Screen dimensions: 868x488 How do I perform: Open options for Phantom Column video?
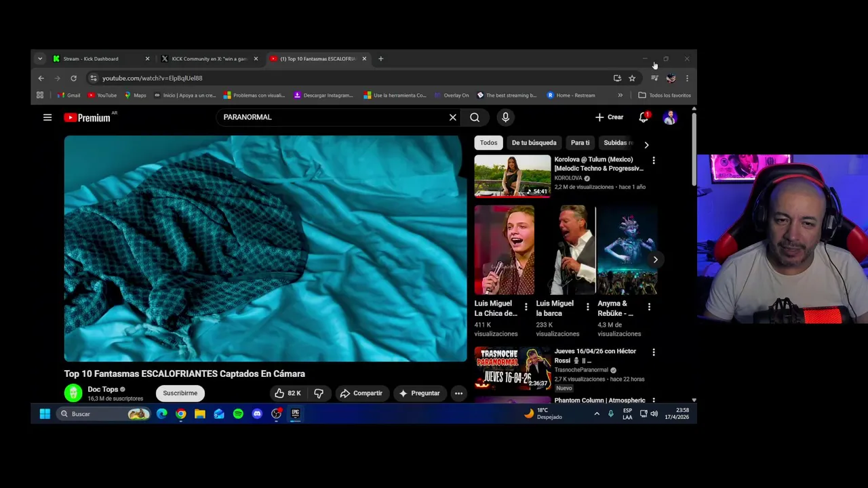(x=654, y=401)
